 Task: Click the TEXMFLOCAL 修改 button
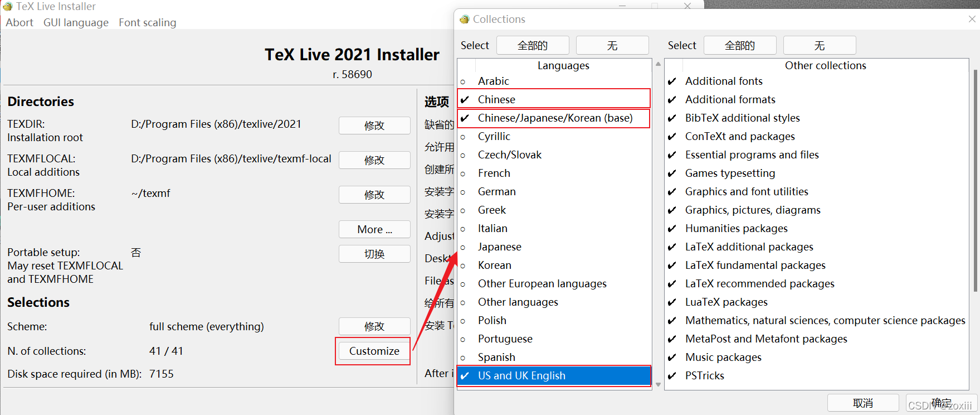coord(374,160)
